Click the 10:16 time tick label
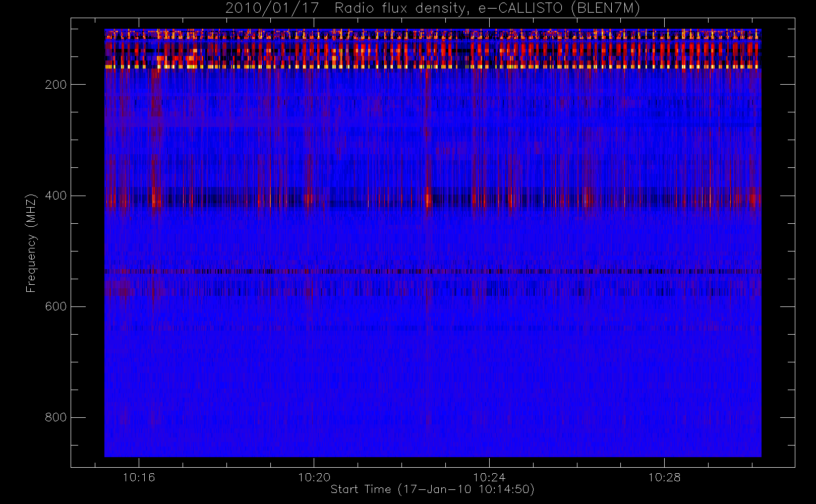Image resolution: width=816 pixels, height=504 pixels. point(139,477)
